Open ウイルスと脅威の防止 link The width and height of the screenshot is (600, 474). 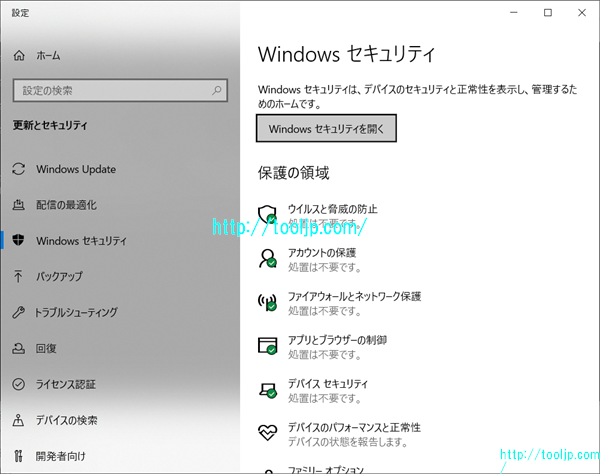pyautogui.click(x=332, y=209)
